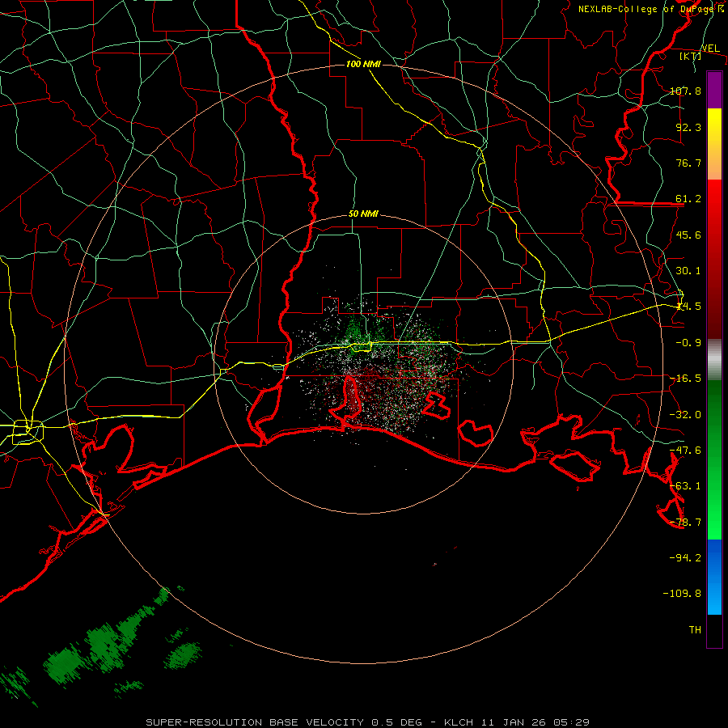Click the 76.7 scale label
Viewport: 728px width, 728px height.
688,163
